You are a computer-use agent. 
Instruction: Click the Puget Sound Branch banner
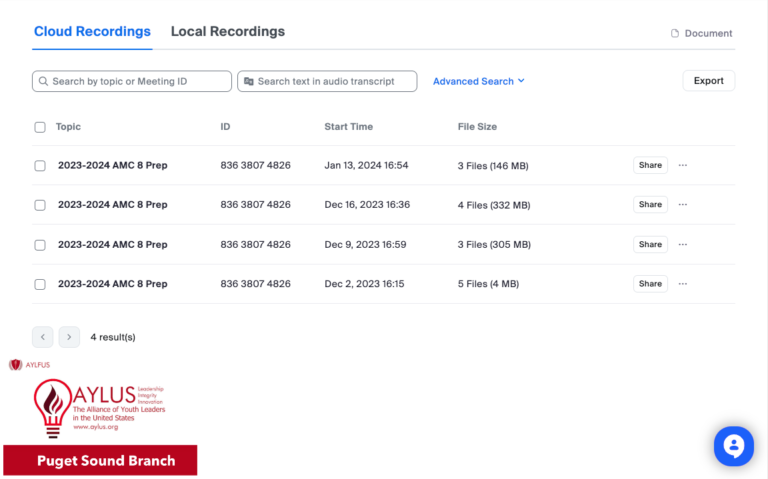(100, 460)
